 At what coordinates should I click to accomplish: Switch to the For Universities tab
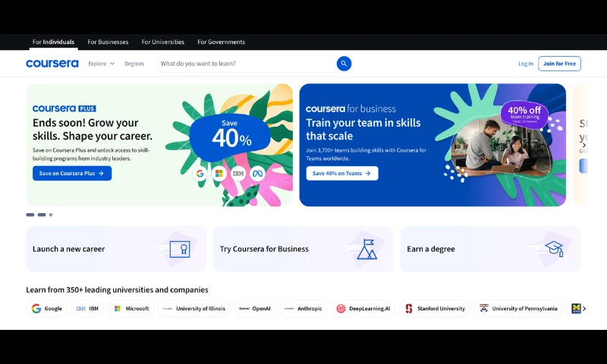point(162,42)
